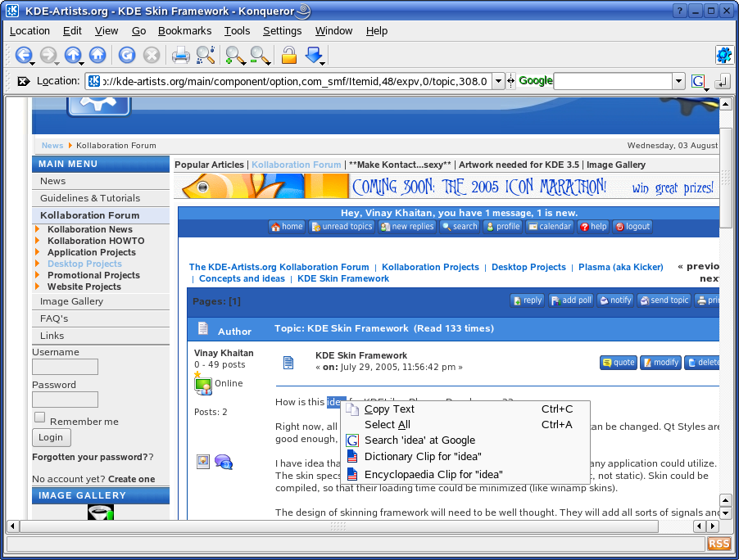
Task: Choose Copy Text from context menu
Action: tap(465, 409)
